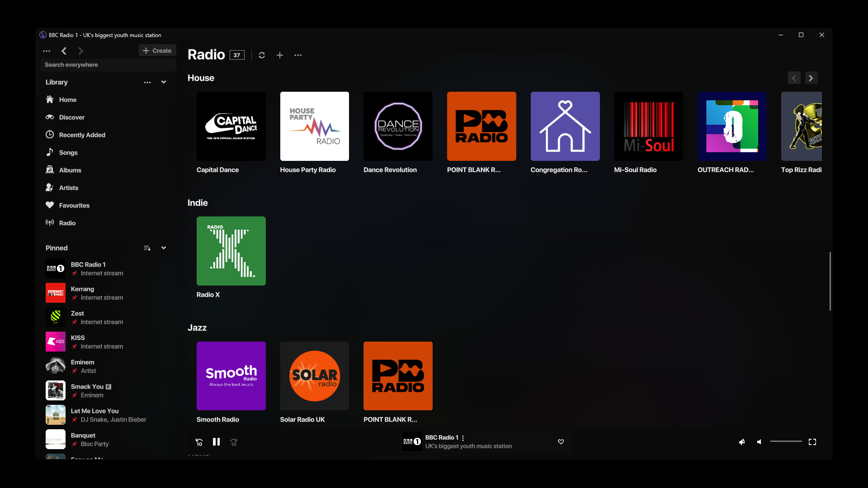Click the Jazz section heading
This screenshot has width=868, height=488.
click(x=197, y=328)
